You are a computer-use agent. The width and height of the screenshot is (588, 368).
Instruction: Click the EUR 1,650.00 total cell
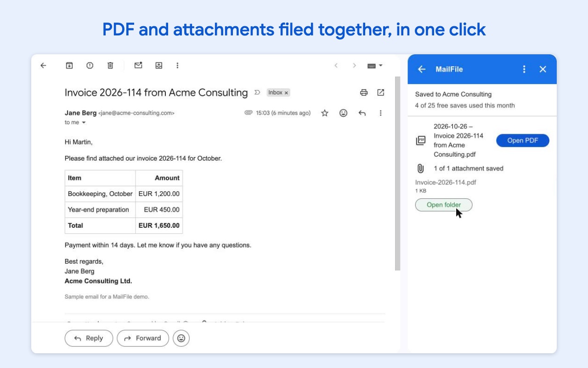(159, 225)
